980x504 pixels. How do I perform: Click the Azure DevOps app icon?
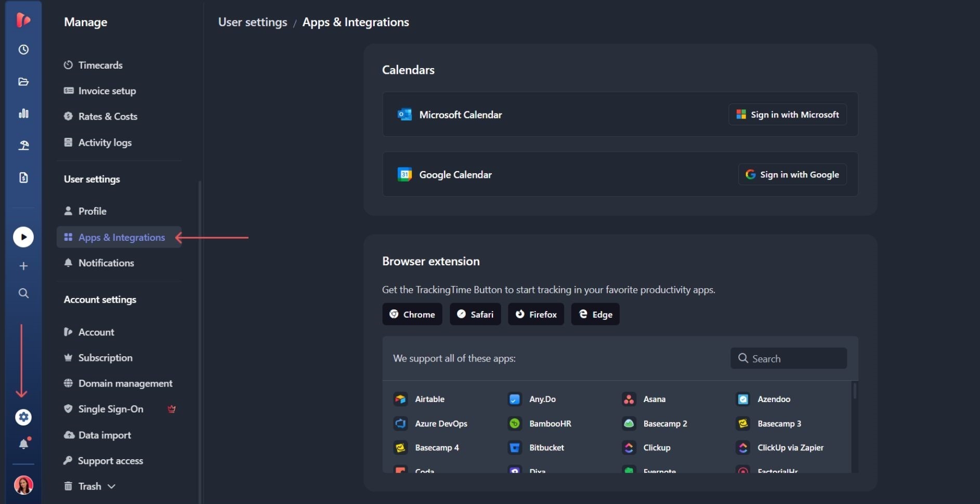(x=400, y=423)
